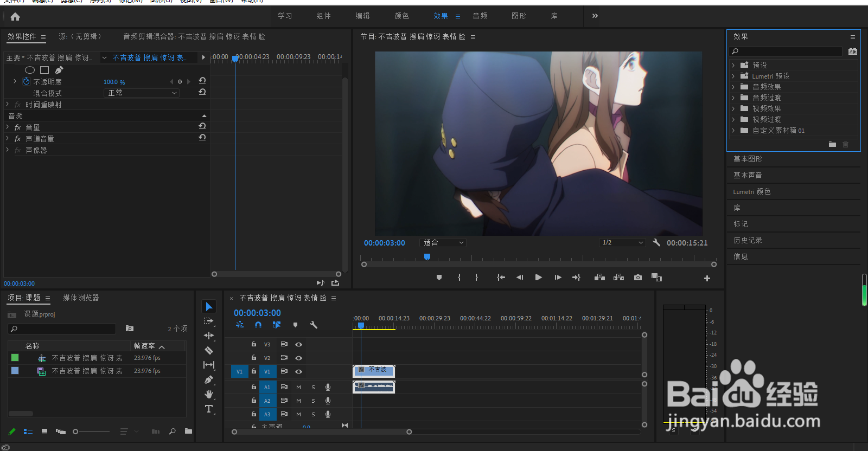Toggle V2 track output eye
Image resolution: width=868 pixels, height=451 pixels.
point(298,358)
